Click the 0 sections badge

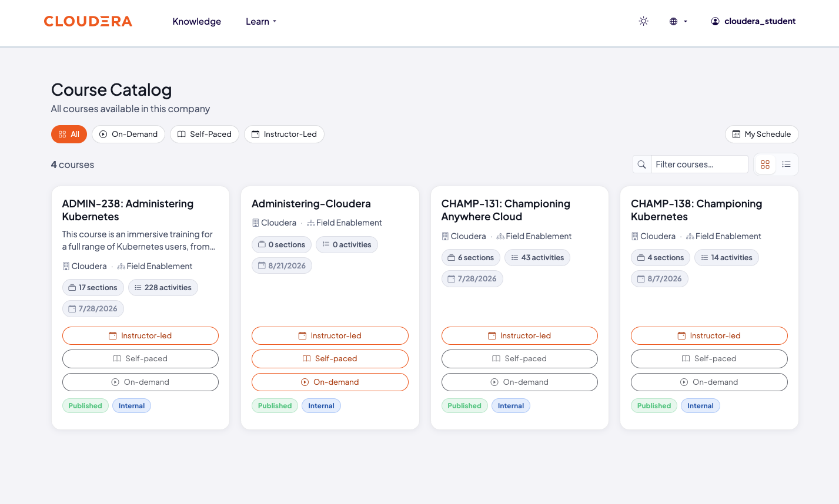pos(282,244)
